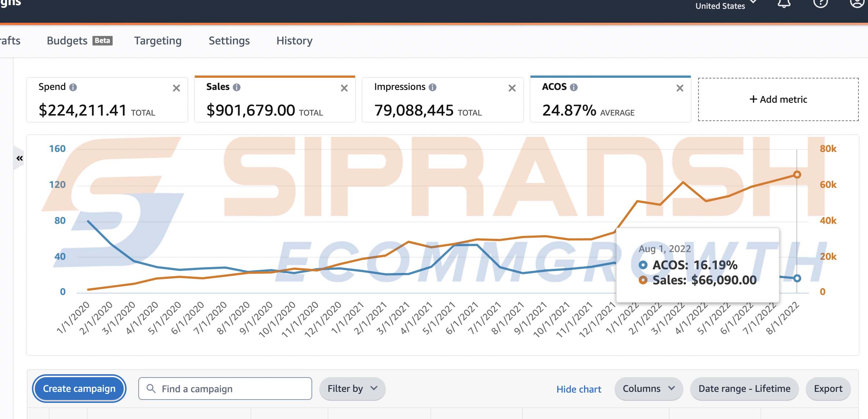This screenshot has width=868, height=419.
Task: Open the notifications bell
Action: coord(784,4)
